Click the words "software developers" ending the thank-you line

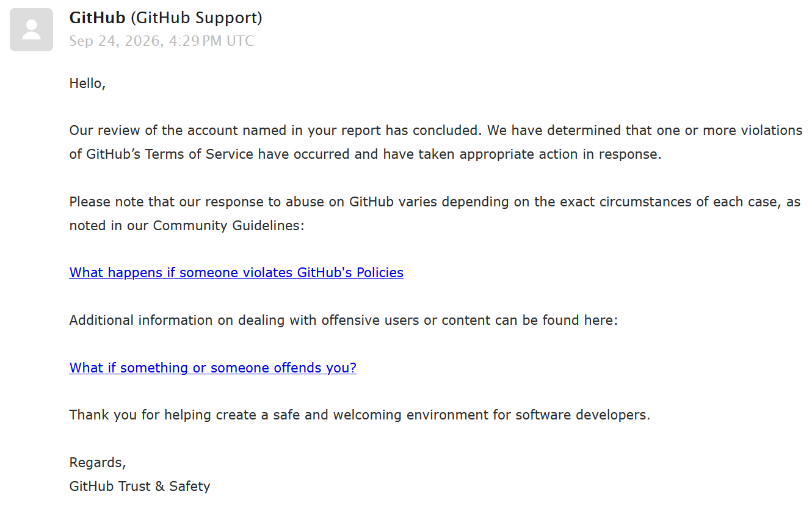click(582, 415)
